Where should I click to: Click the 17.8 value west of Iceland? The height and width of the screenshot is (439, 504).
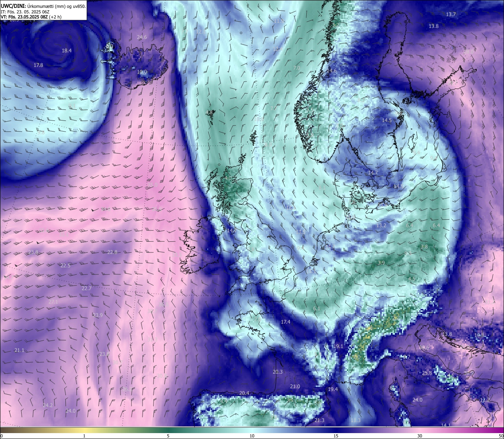click(38, 65)
